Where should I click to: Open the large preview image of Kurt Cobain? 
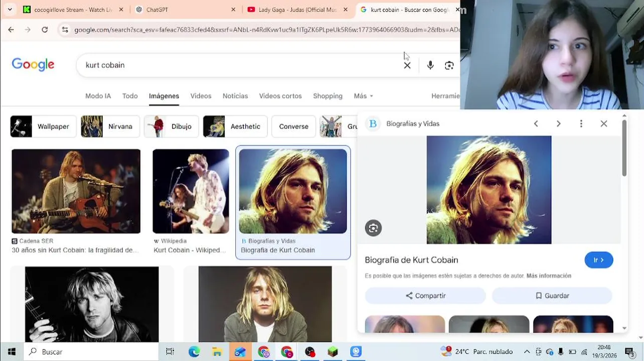coord(489,190)
